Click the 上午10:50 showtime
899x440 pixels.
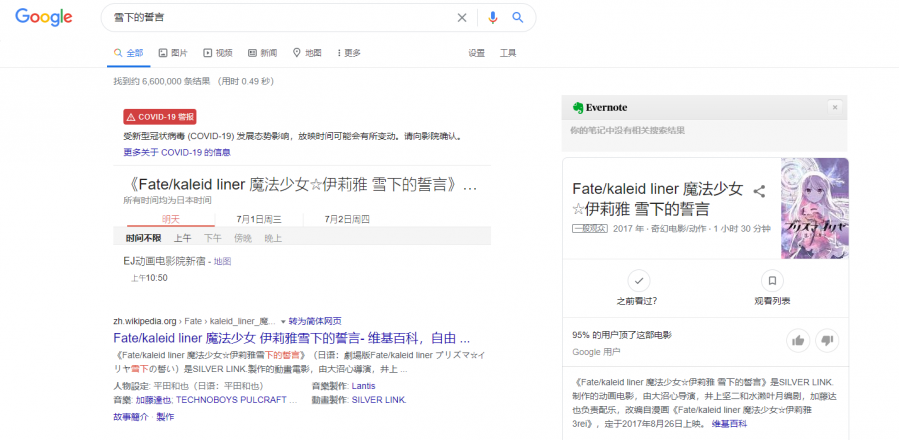(x=149, y=278)
